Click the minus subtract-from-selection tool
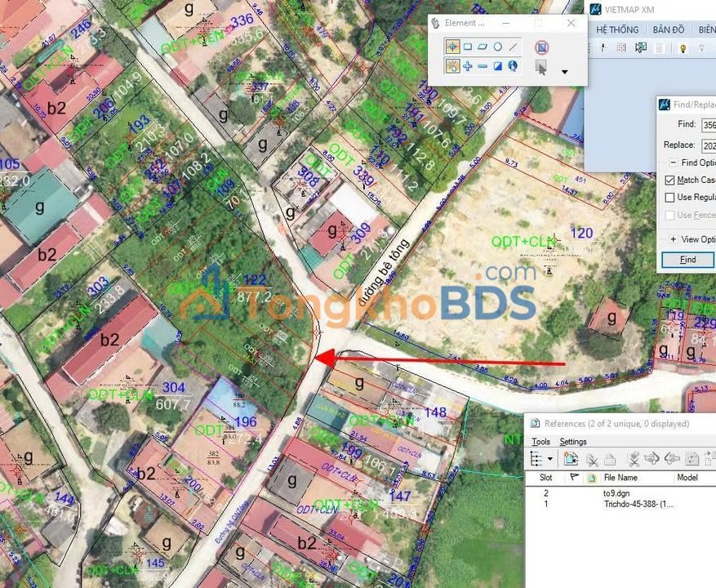716x588 pixels. tap(483, 66)
